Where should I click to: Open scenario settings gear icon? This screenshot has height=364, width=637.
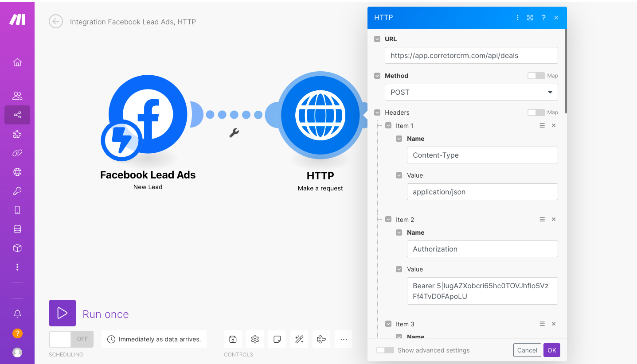255,339
